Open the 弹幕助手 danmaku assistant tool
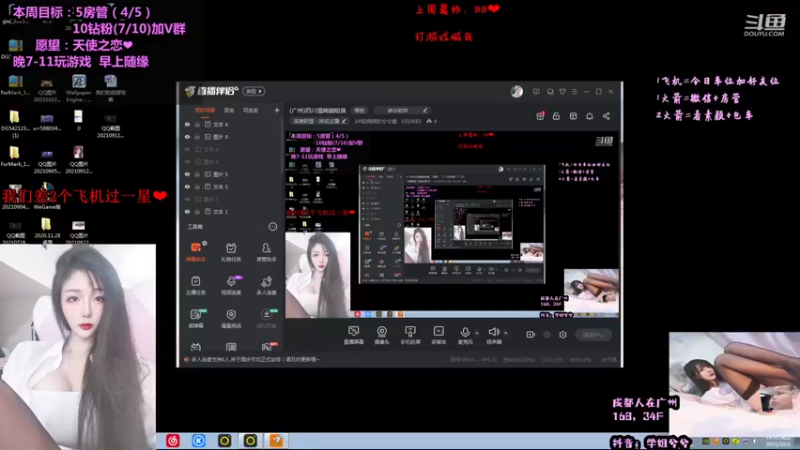The image size is (800, 450). 196,252
